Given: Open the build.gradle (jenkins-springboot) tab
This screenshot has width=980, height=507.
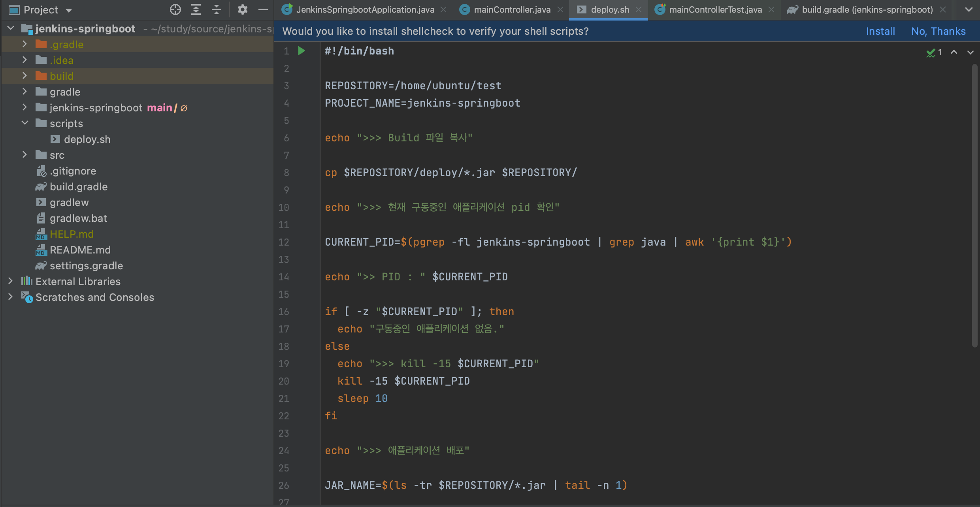Looking at the screenshot, I should 867,9.
